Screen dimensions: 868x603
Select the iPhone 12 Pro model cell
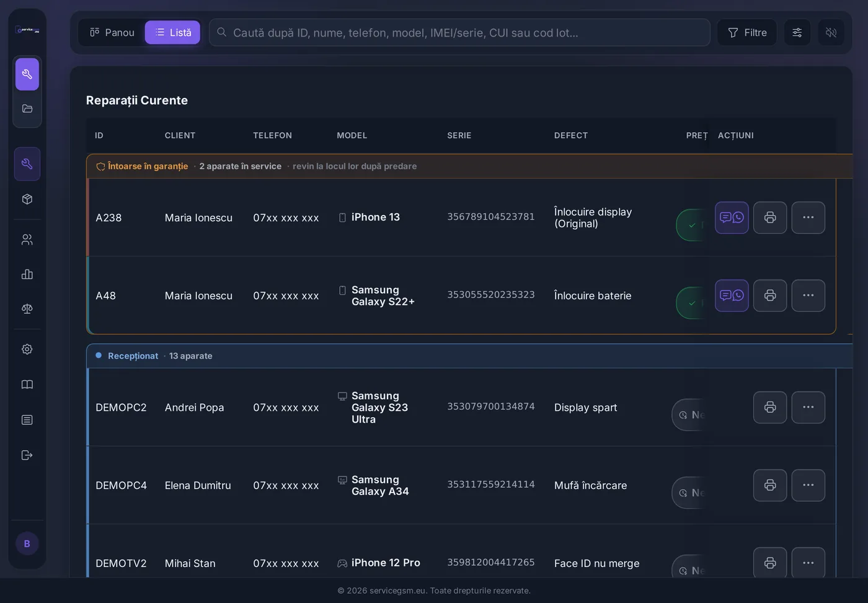[386, 563]
